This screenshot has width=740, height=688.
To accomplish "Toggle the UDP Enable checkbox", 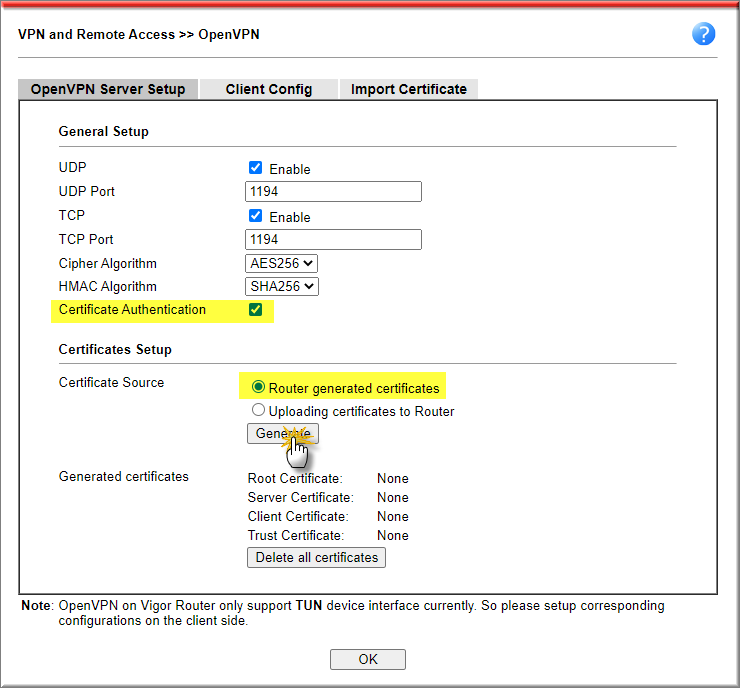I will tap(255, 168).
